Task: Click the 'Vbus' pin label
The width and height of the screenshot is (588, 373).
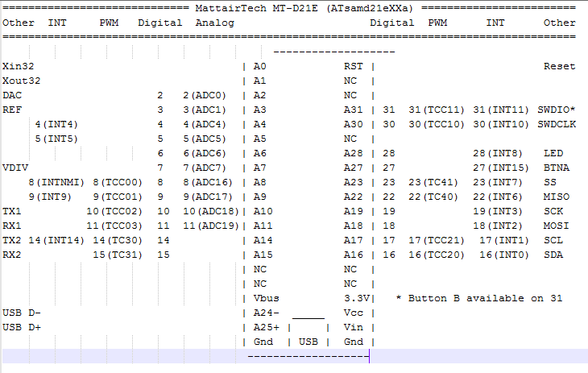Action: pyautogui.click(x=266, y=299)
